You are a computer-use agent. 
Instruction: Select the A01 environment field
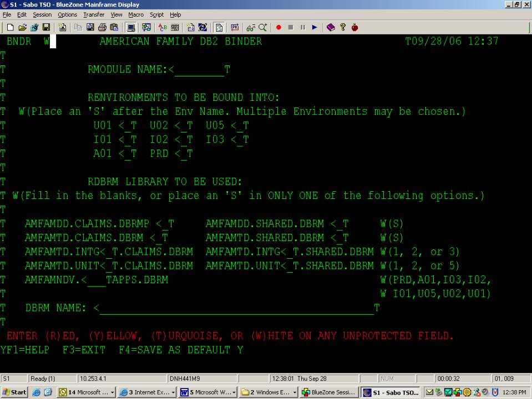(128, 154)
